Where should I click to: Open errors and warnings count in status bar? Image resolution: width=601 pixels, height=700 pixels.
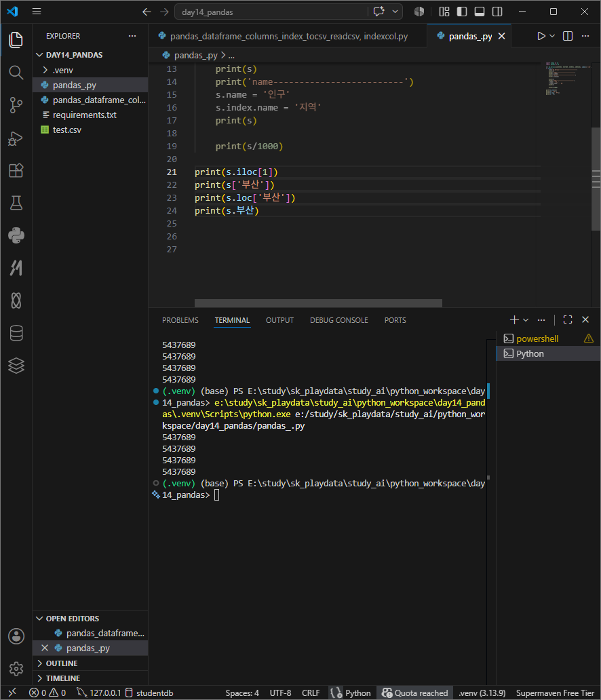point(47,693)
